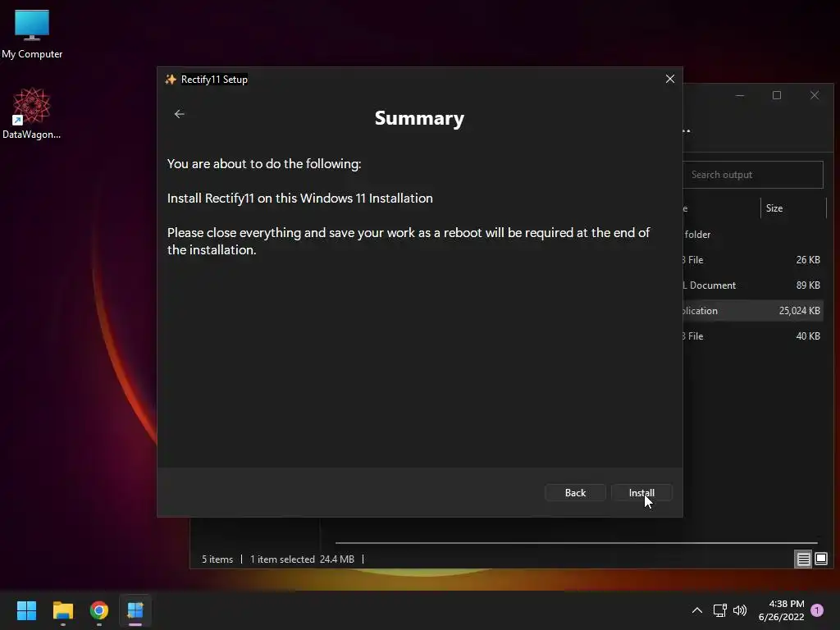This screenshot has height=630, width=840.
Task: Open the network status tray icon
Action: point(719,610)
